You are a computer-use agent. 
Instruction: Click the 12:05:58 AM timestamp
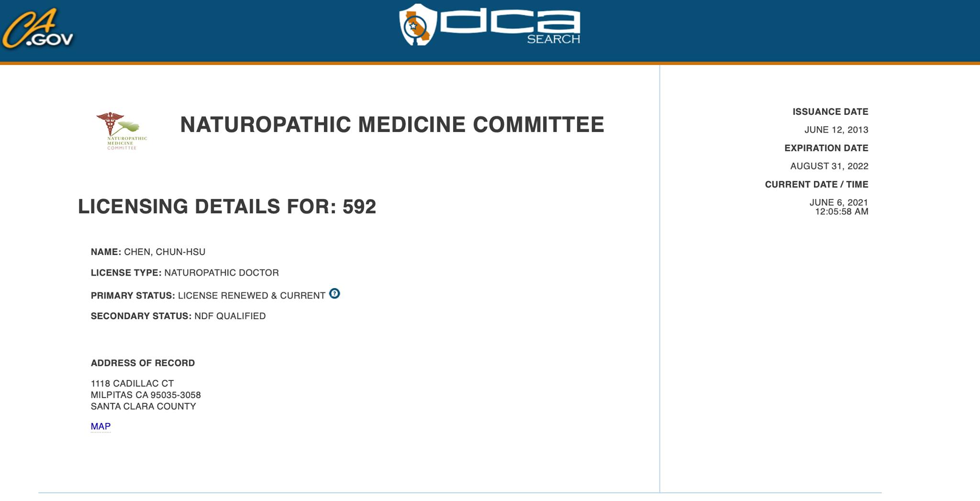tap(841, 212)
